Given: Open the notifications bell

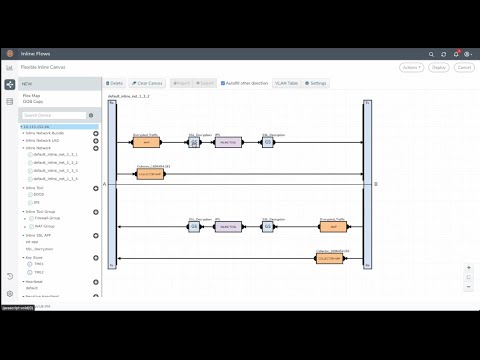Looking at the screenshot, I should pos(456,54).
